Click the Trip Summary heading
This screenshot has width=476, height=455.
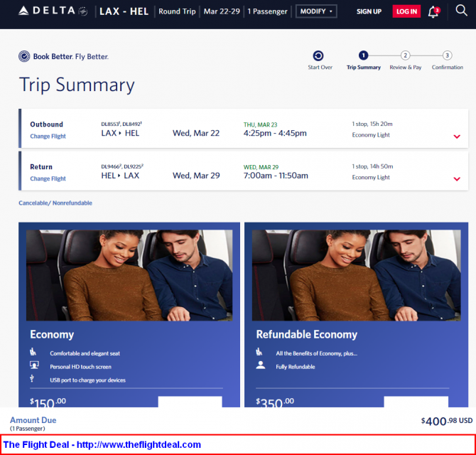click(77, 85)
